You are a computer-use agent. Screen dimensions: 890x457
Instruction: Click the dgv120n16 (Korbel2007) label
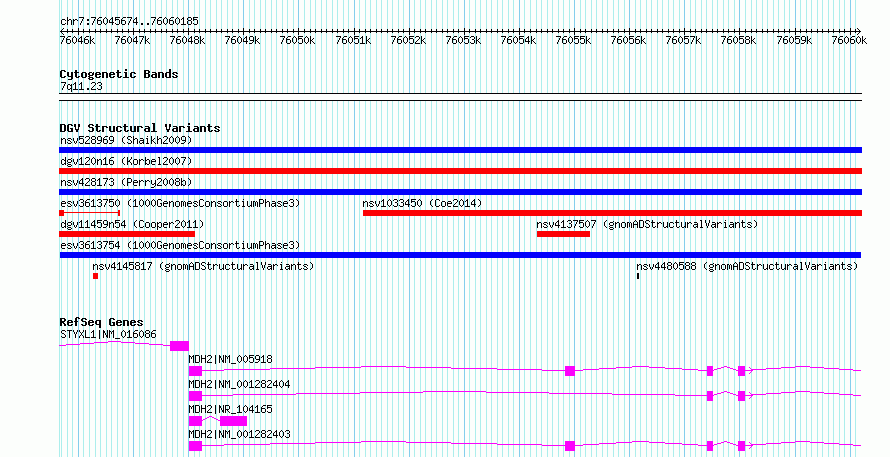tap(126, 161)
